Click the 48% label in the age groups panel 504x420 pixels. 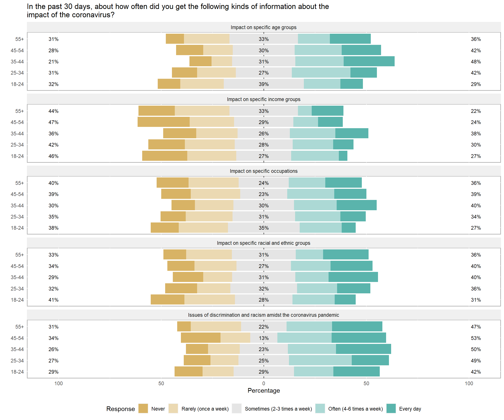[x=476, y=62]
